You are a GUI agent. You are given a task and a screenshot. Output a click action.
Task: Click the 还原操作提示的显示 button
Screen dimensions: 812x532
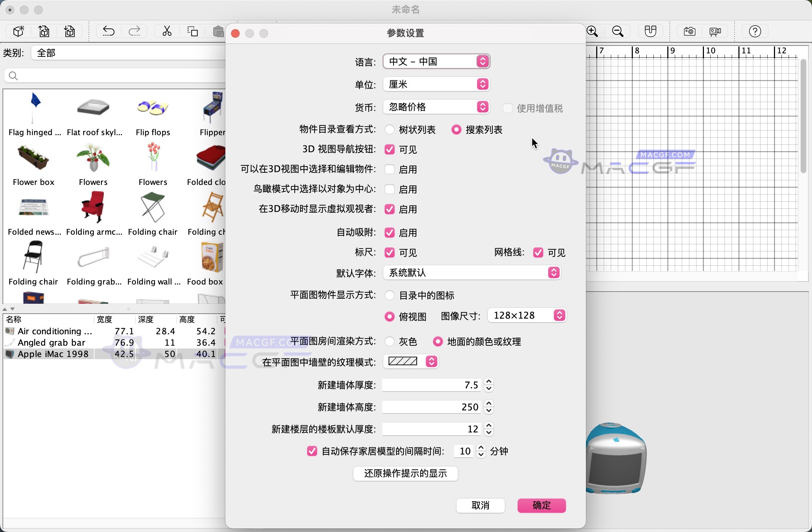[x=405, y=474]
